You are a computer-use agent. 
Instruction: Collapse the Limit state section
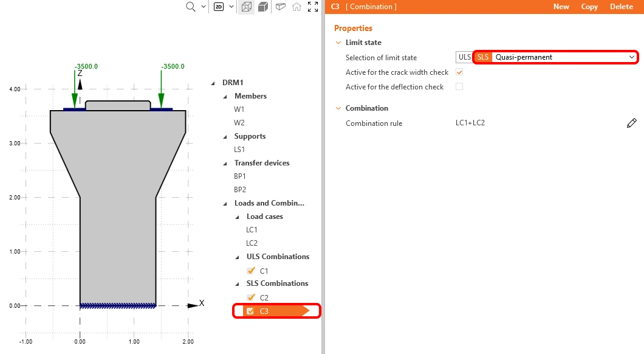(338, 43)
